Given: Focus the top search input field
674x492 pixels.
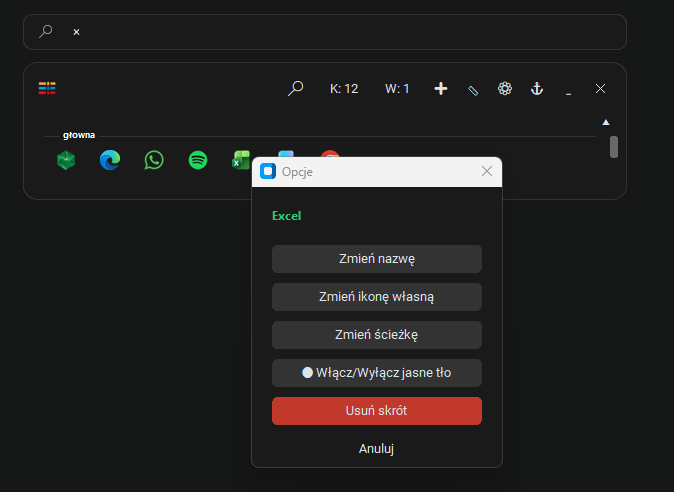Looking at the screenshot, I should [x=325, y=32].
